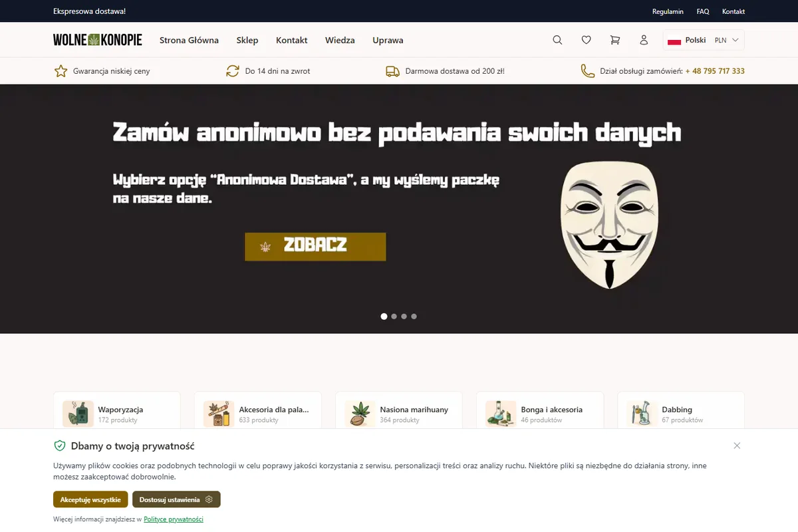Click the delivery truck icon

click(392, 71)
